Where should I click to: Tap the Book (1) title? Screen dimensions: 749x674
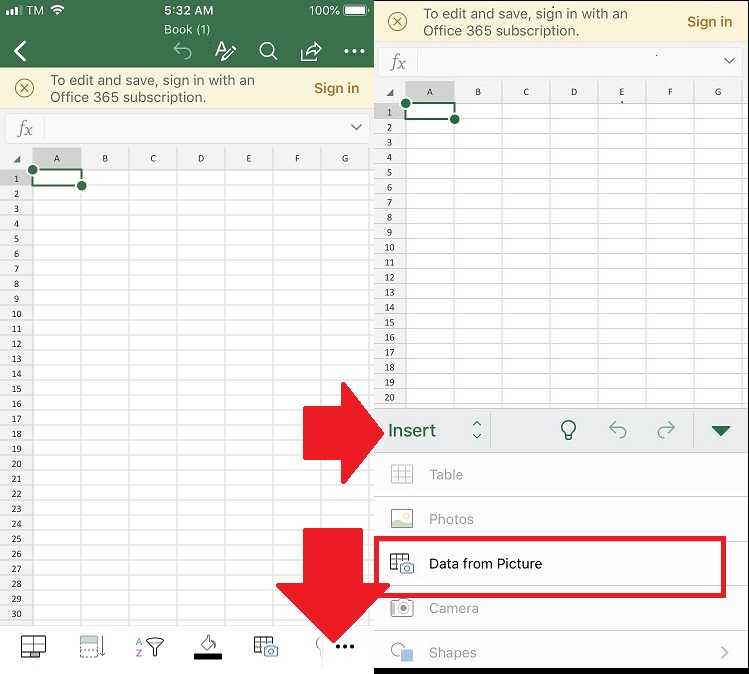coord(187,30)
